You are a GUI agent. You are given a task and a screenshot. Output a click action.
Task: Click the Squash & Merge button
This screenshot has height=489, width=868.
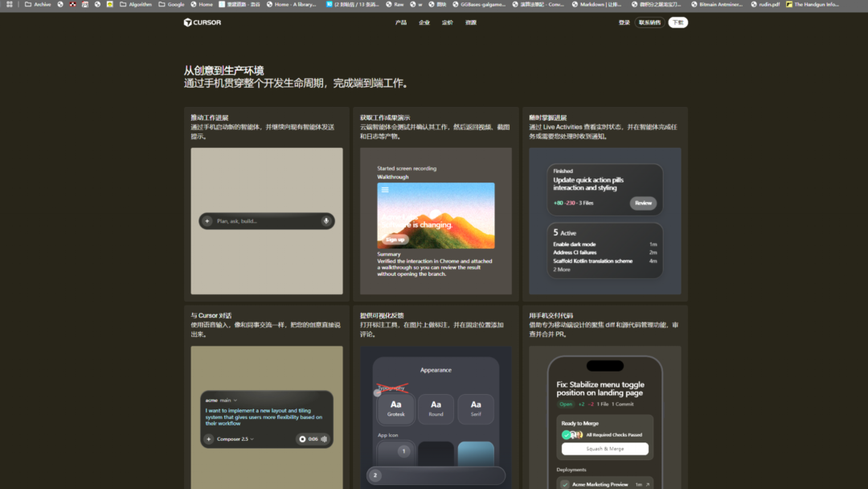[x=604, y=449]
